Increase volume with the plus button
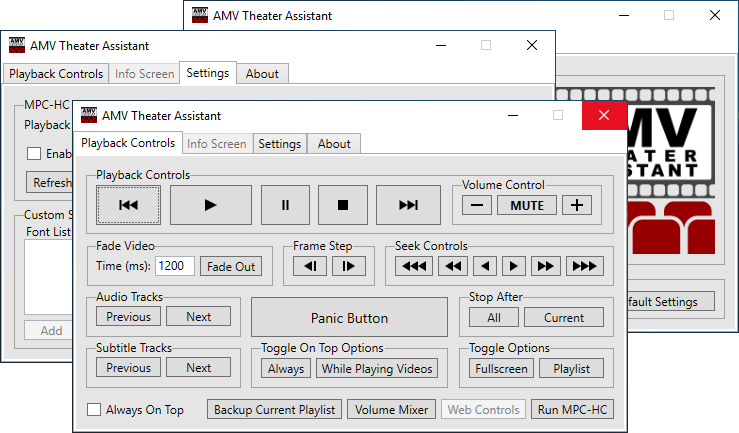739x433 pixels. click(576, 205)
